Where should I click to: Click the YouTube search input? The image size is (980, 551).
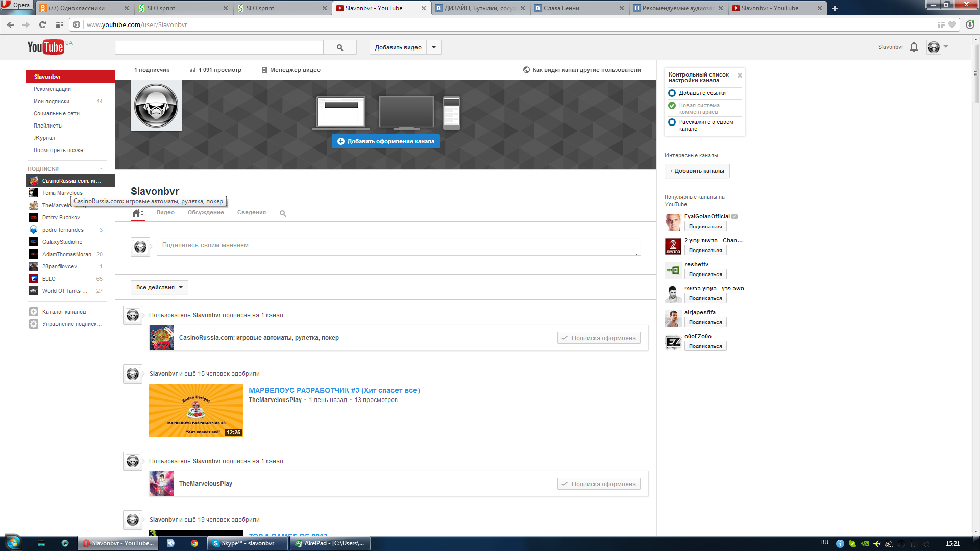tap(219, 47)
